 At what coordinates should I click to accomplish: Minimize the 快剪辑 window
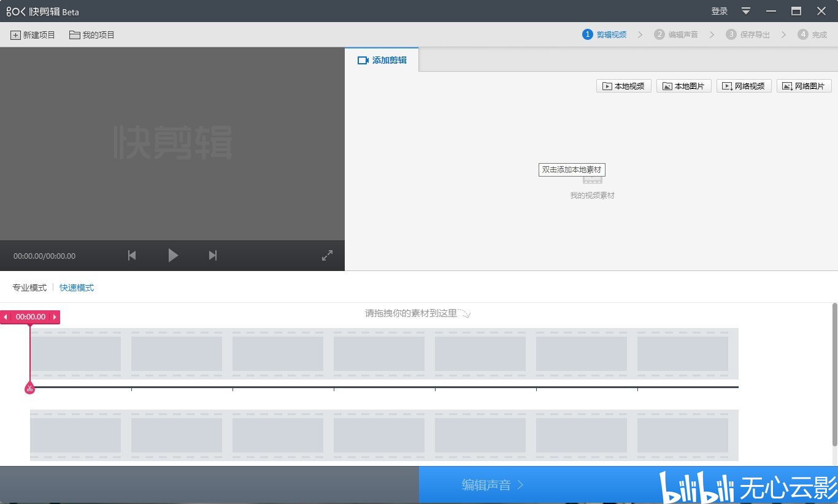point(771,11)
